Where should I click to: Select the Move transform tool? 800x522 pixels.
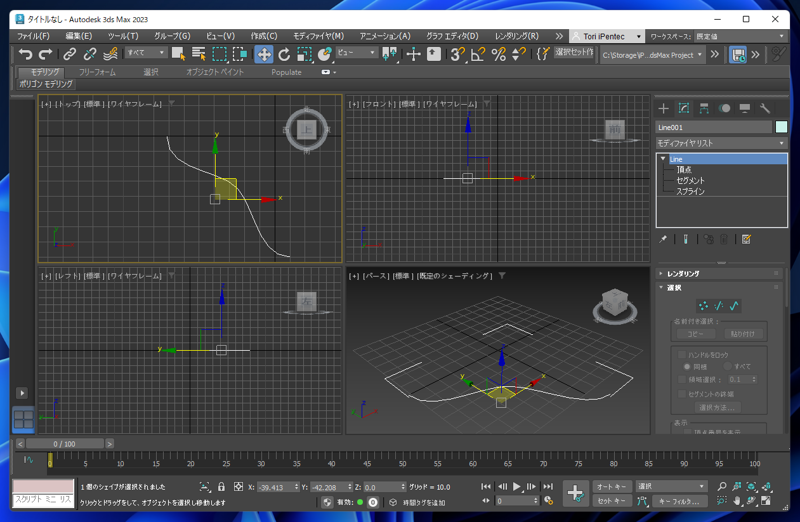[x=264, y=55]
